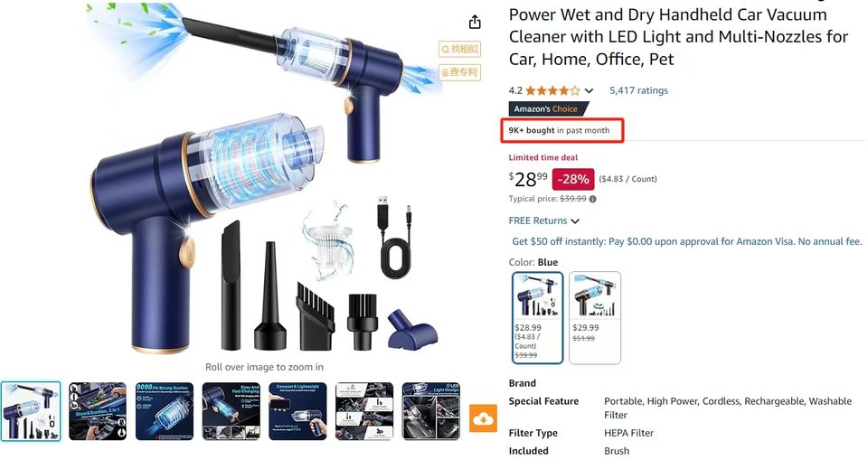Select the 9000PA Strong Suction thumbnail
The height and width of the screenshot is (460, 868).
coord(165,411)
